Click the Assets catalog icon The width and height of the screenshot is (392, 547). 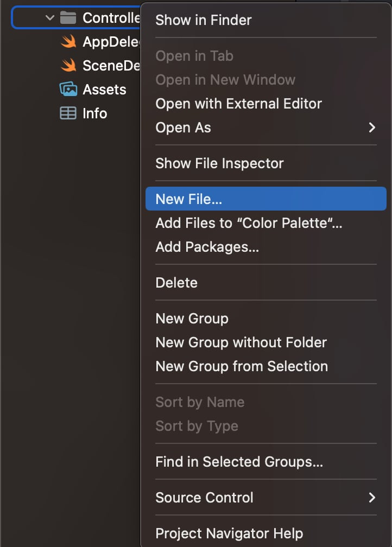click(x=68, y=90)
